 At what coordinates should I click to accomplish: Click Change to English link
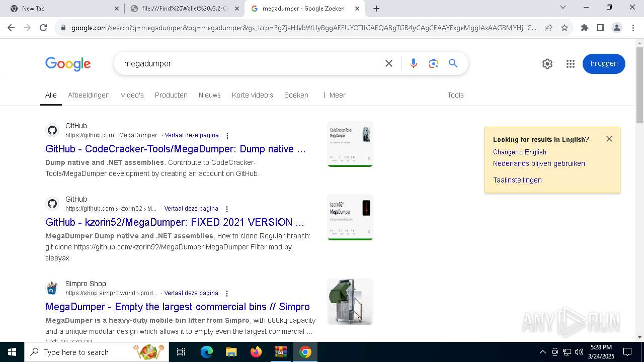click(520, 152)
